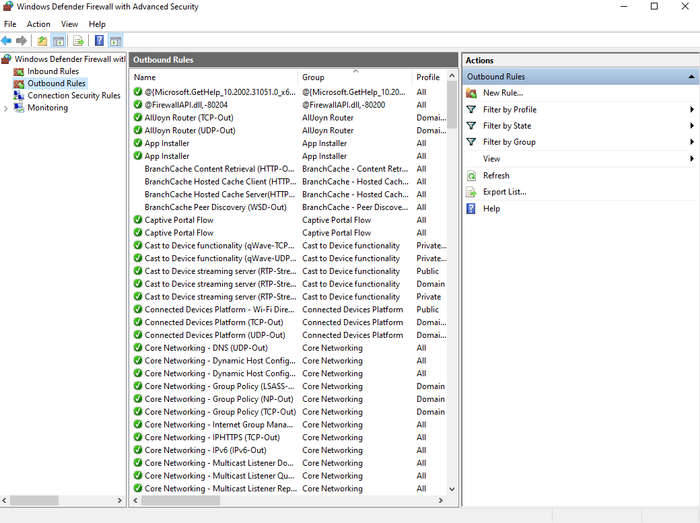Open the Action menu
The width and height of the screenshot is (700, 523).
coord(38,24)
